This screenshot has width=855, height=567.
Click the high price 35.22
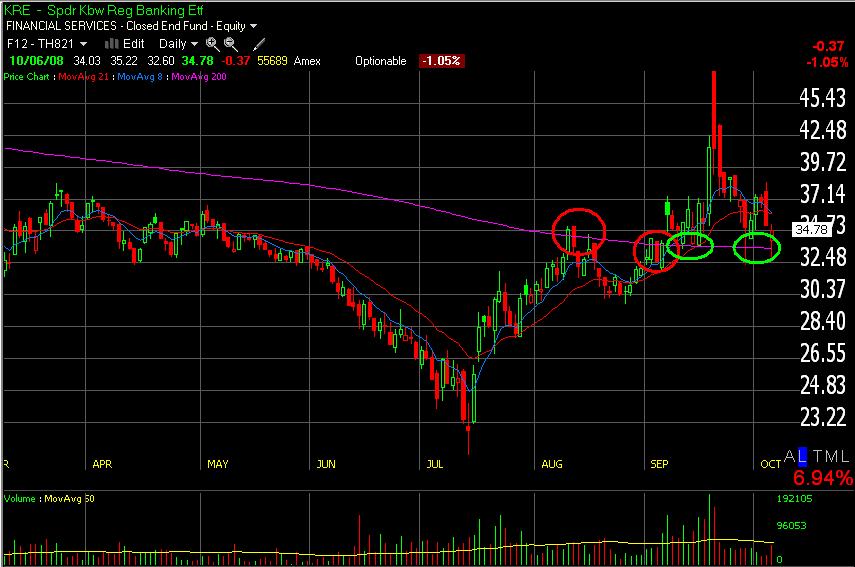(x=124, y=61)
